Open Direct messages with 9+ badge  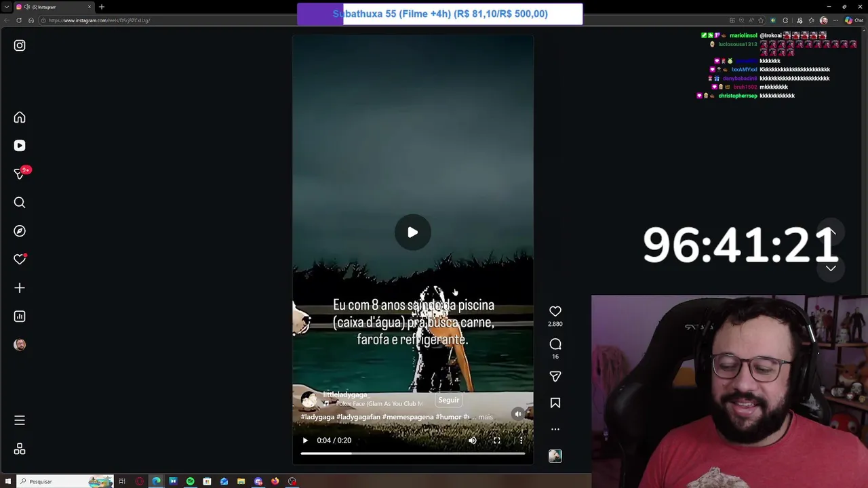[x=20, y=174]
